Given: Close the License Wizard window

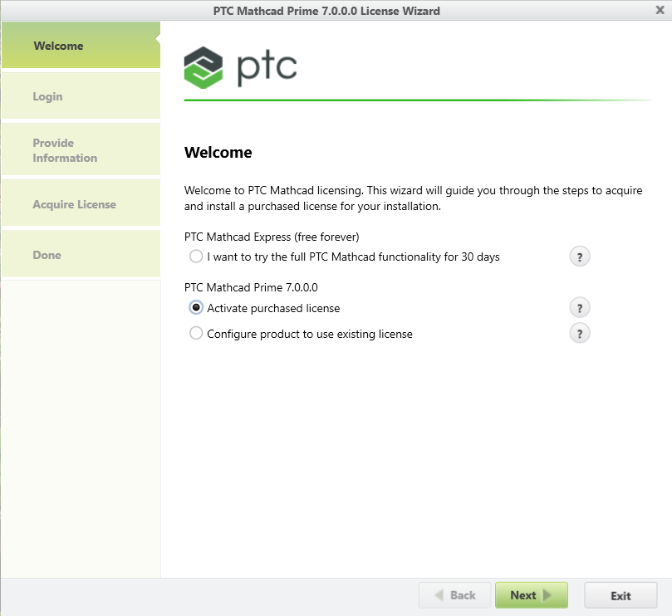Looking at the screenshot, I should (660, 10).
